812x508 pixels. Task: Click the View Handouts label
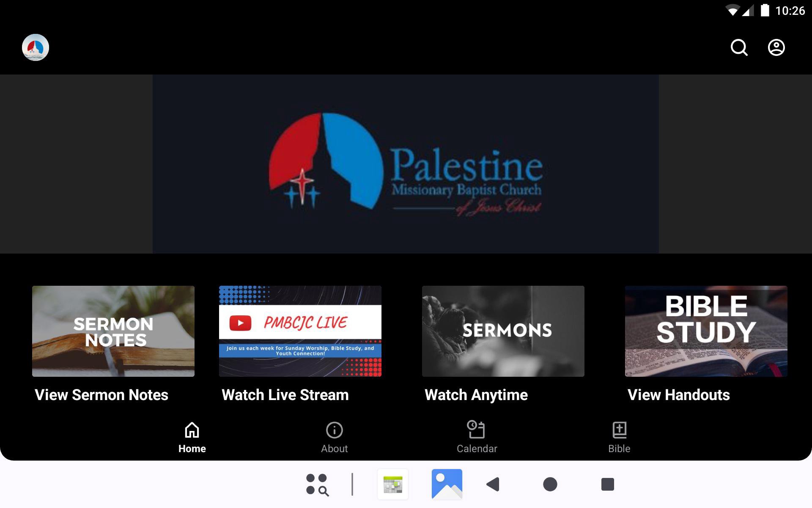[x=678, y=395]
